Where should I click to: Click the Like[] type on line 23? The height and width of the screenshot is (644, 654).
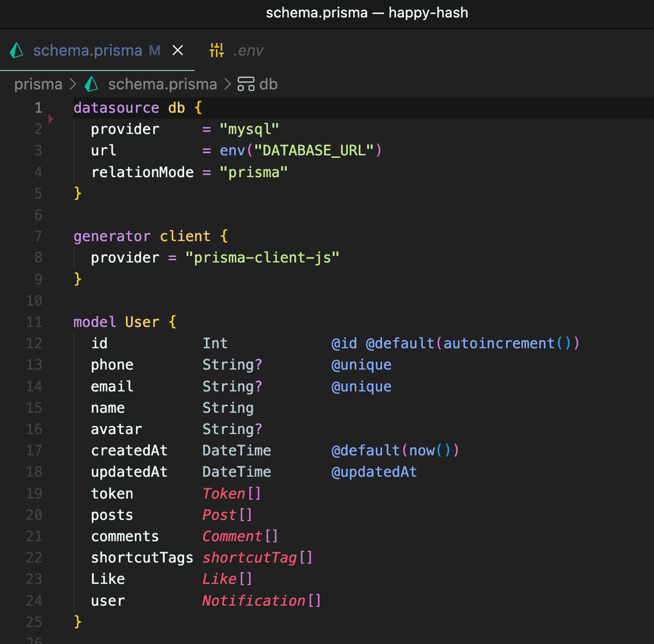click(227, 579)
